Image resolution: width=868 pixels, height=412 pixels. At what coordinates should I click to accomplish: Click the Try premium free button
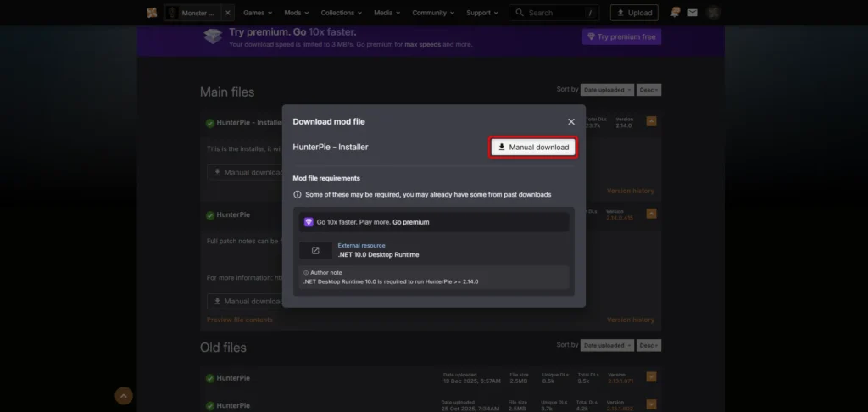[621, 36]
